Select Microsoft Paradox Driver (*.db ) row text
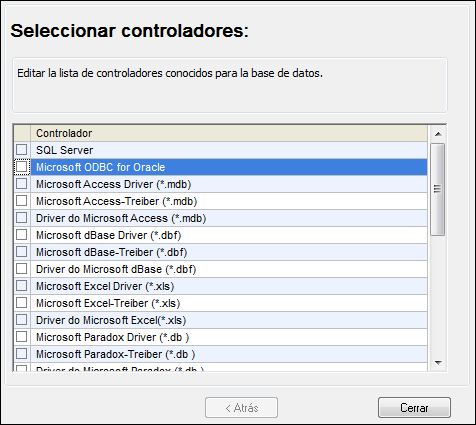 tap(112, 337)
